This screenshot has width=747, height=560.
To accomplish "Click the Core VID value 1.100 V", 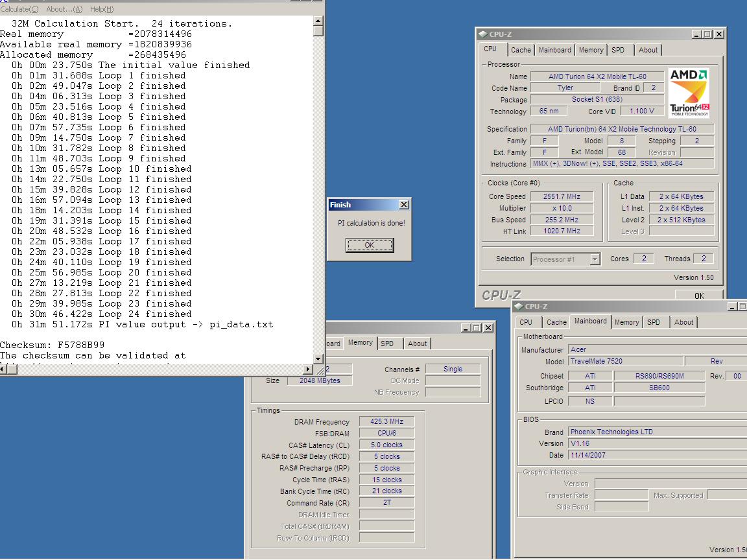I will [x=642, y=111].
